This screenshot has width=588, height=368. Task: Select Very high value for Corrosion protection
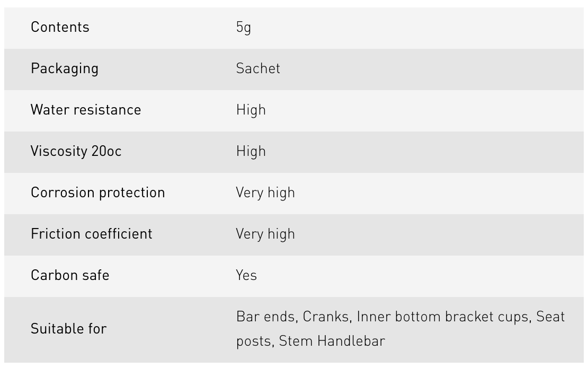[x=265, y=192]
